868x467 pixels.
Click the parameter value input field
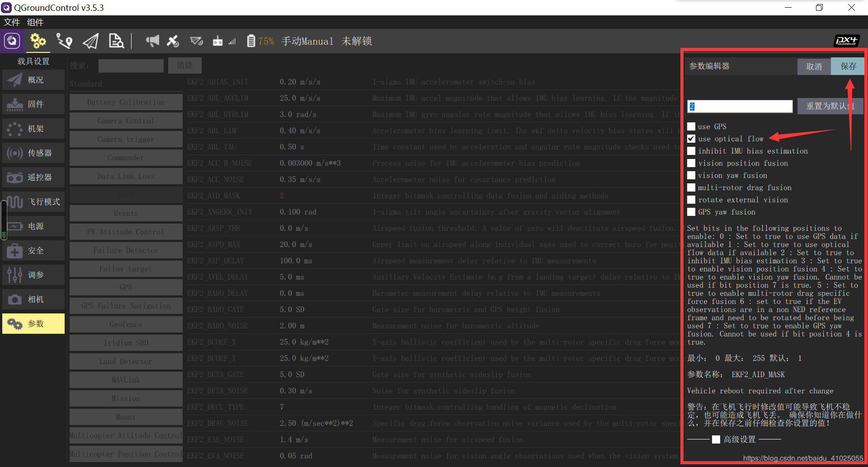(740, 106)
